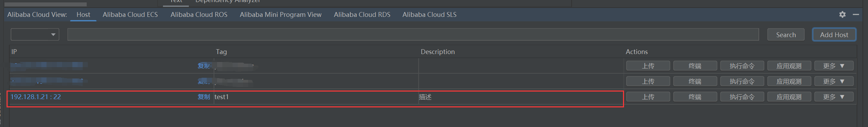Screen dimensions: 868x127
Task: Click the Add Host button
Action: coord(834,35)
